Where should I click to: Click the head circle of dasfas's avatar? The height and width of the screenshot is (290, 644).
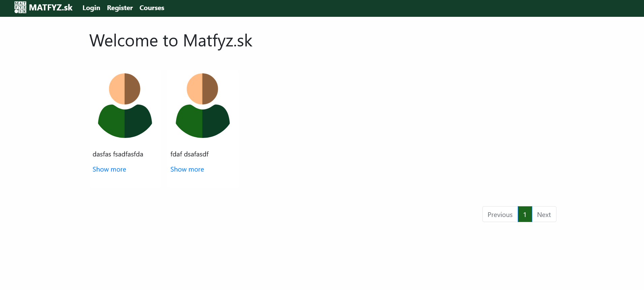(125, 89)
